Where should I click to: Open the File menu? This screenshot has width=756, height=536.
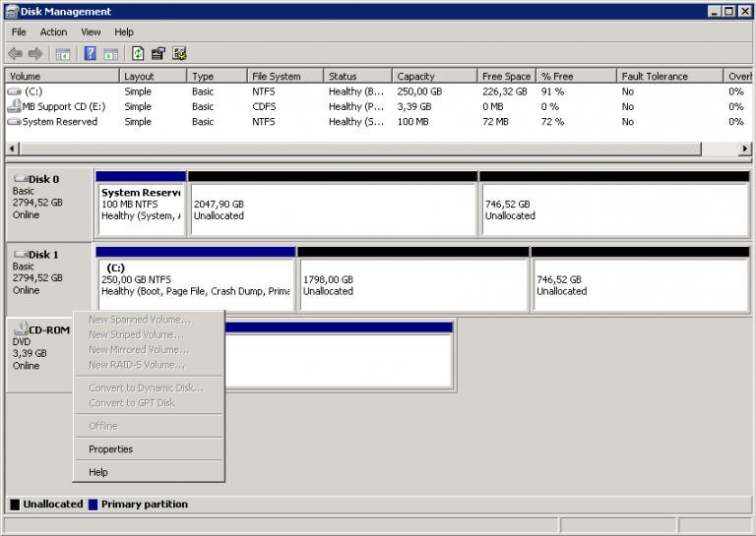coord(19,32)
